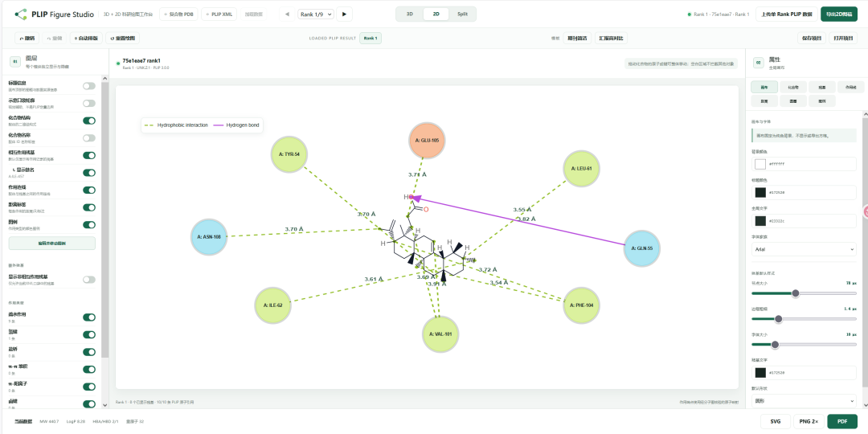868x434 pixels.
Task: Click the HO hydroxyl atom on the ligand
Action: pyautogui.click(x=408, y=197)
